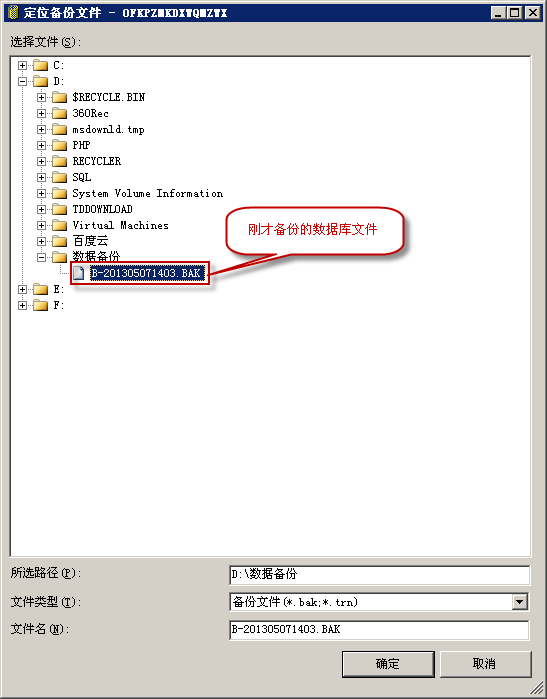Open the 文件类型 dropdown arrow
The height and width of the screenshot is (699, 547).
(x=519, y=602)
